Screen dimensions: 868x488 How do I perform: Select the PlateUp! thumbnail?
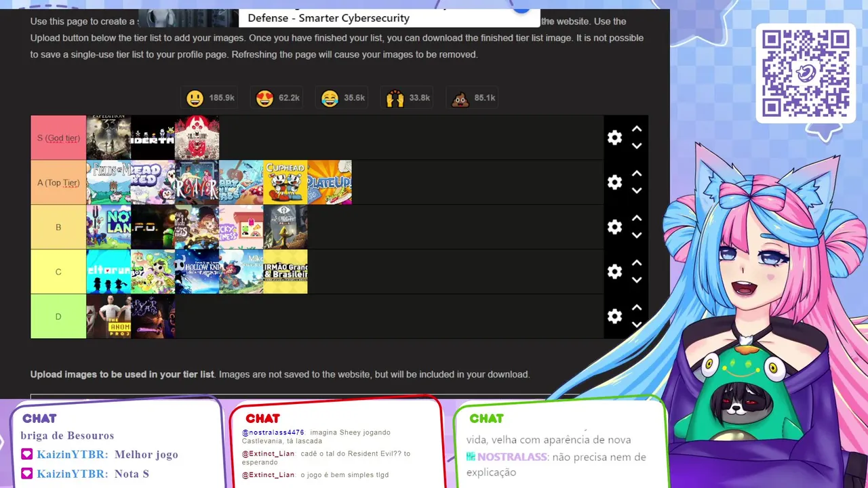(x=330, y=182)
